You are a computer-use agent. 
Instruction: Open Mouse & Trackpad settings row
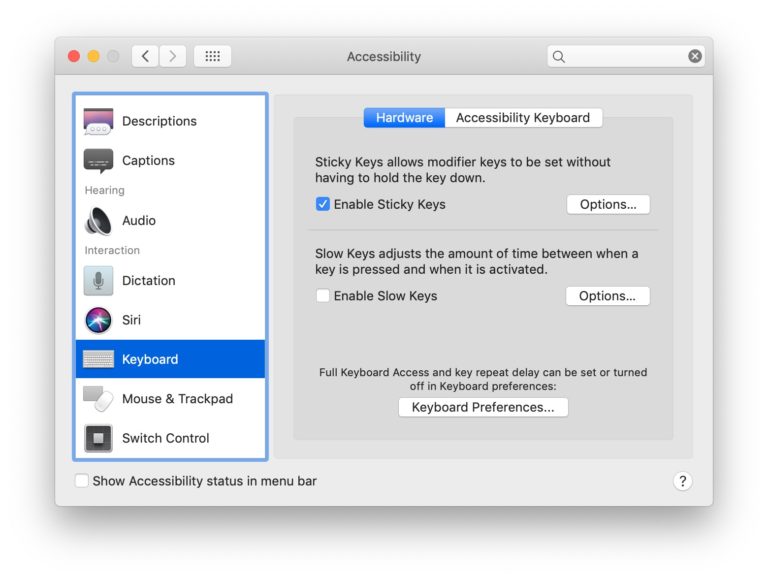170,399
